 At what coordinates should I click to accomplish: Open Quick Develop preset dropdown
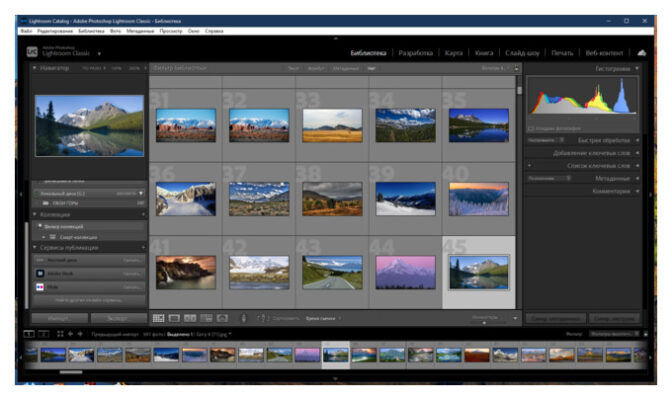coord(546,140)
